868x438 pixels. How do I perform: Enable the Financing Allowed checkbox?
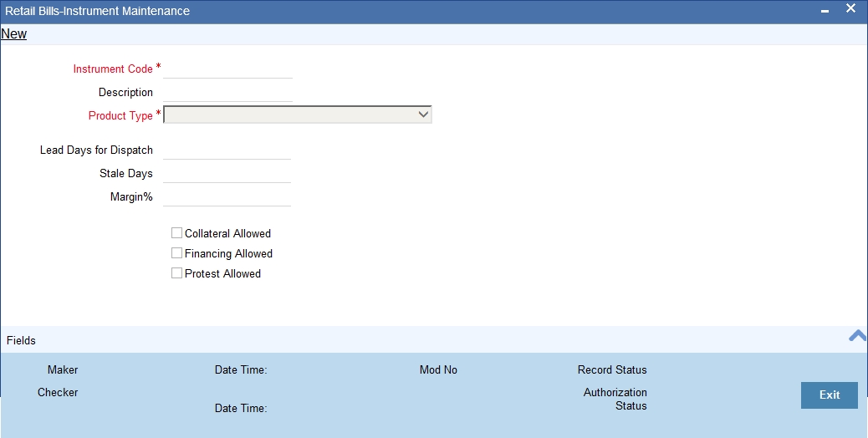(x=176, y=252)
